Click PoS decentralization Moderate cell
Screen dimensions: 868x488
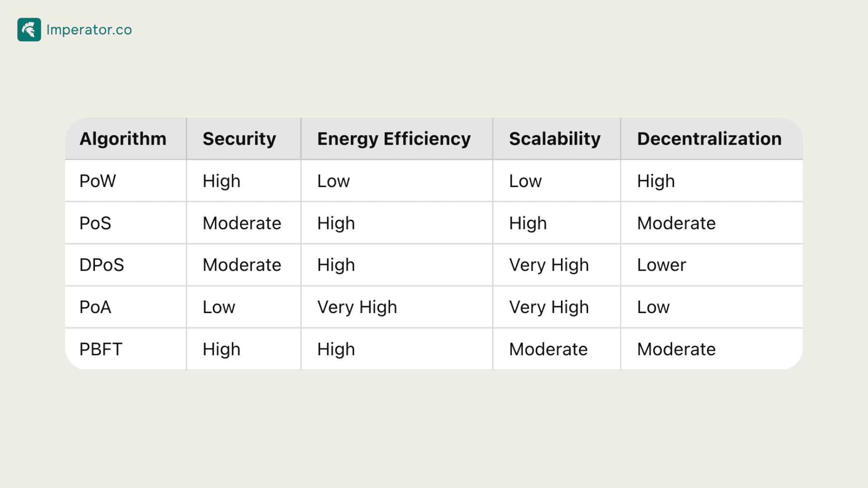[712, 223]
